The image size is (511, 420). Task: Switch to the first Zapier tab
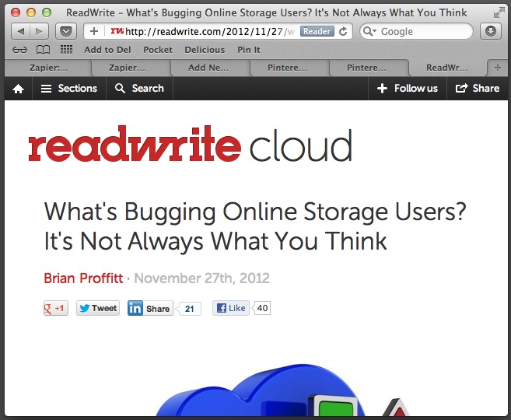coord(48,68)
